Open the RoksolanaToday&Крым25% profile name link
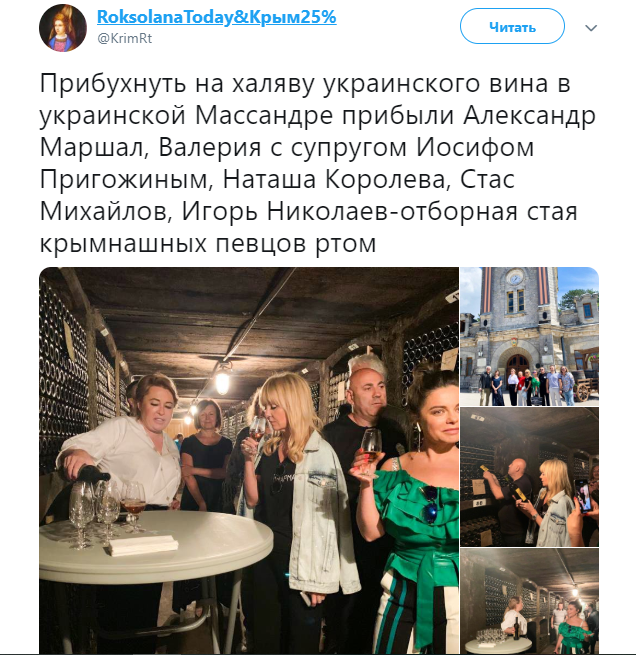 click(x=216, y=17)
